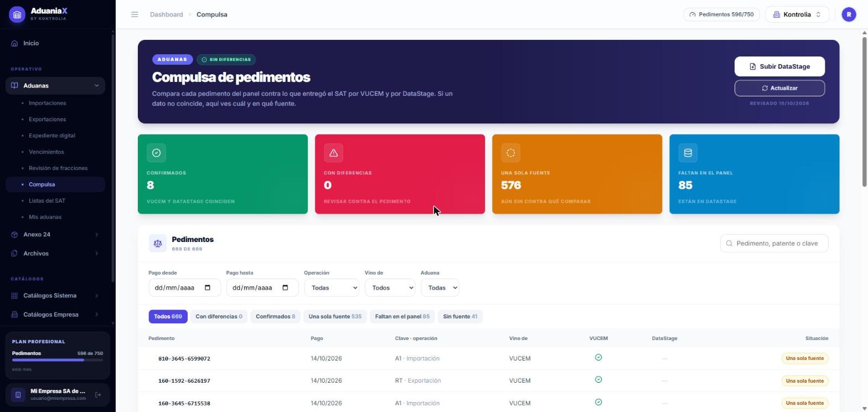Select the Una sola fuente filter tab
This screenshot has width=868, height=412.
click(x=335, y=317)
